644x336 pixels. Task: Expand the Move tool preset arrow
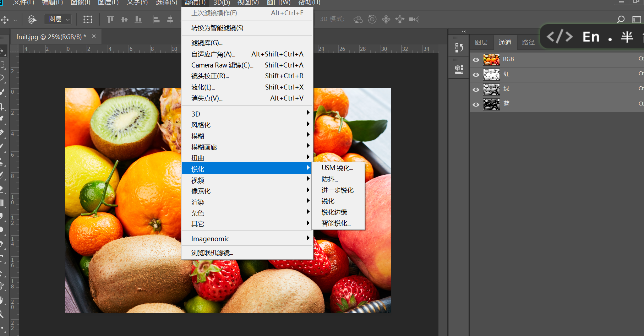(x=15, y=20)
